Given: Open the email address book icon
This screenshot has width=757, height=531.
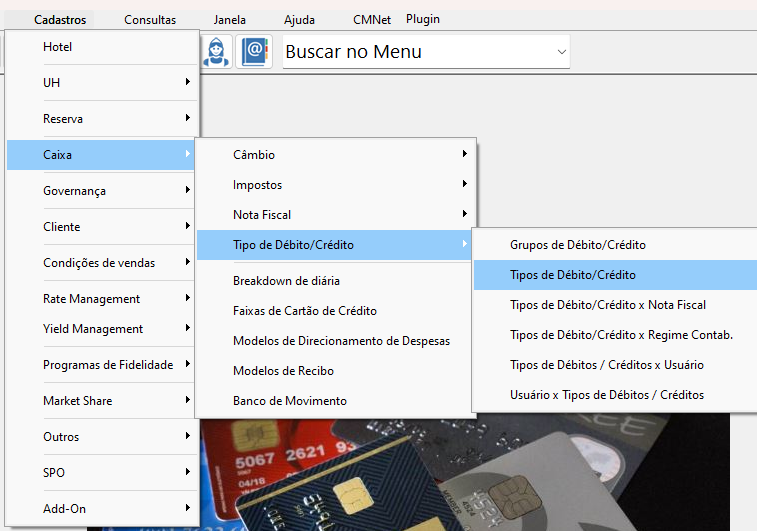Looking at the screenshot, I should point(254,51).
